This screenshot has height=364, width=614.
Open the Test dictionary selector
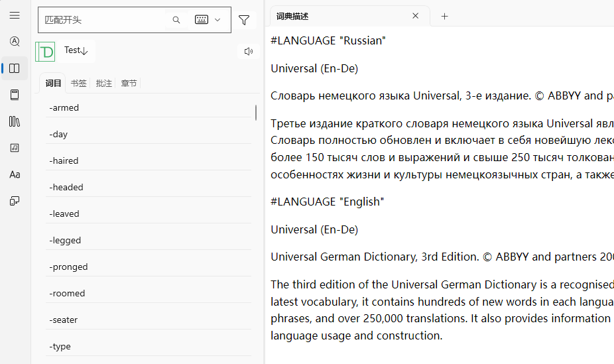point(76,50)
